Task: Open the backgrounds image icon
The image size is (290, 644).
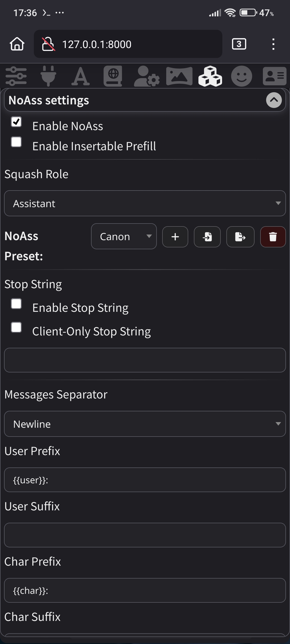Action: [179, 76]
